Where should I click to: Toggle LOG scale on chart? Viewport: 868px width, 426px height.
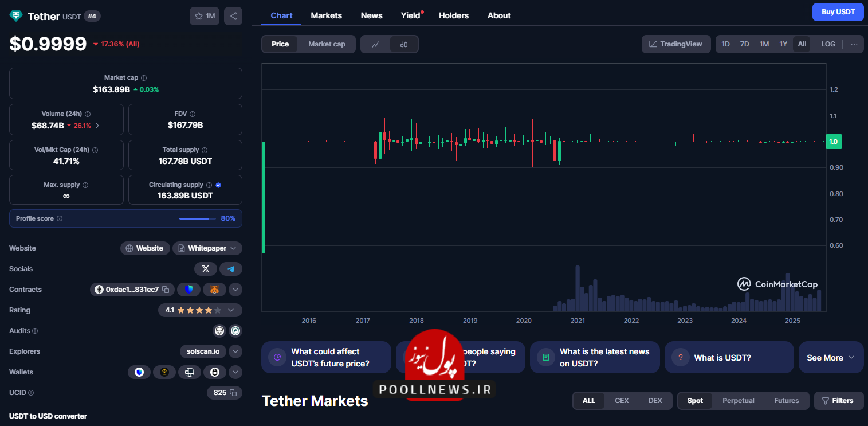[828, 44]
